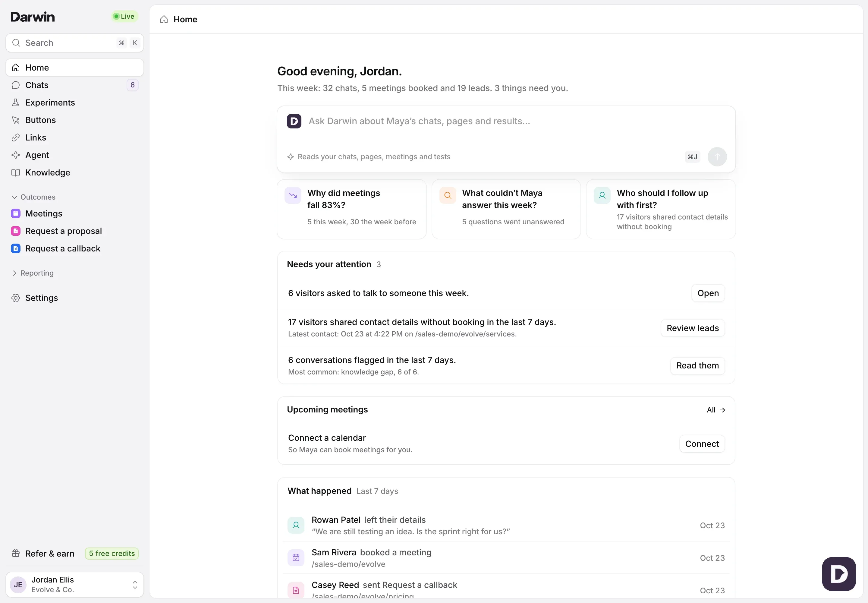This screenshot has height=603, width=868.
Task: Open the visitors who asked to talk
Action: (708, 293)
